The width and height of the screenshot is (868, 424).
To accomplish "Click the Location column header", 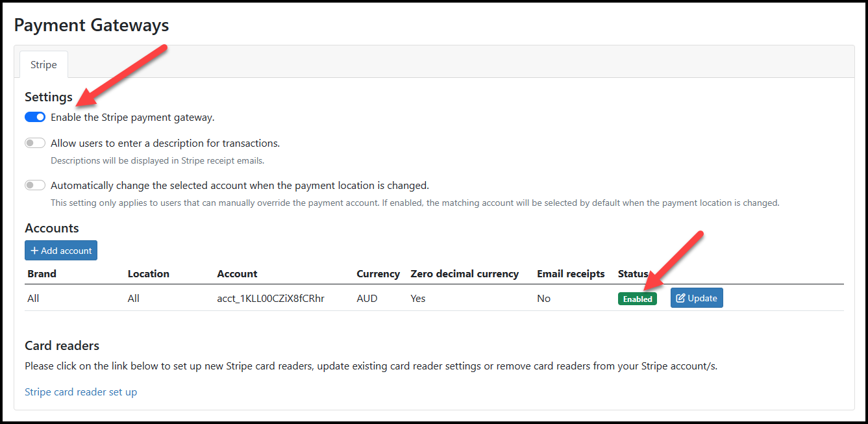I will point(149,274).
